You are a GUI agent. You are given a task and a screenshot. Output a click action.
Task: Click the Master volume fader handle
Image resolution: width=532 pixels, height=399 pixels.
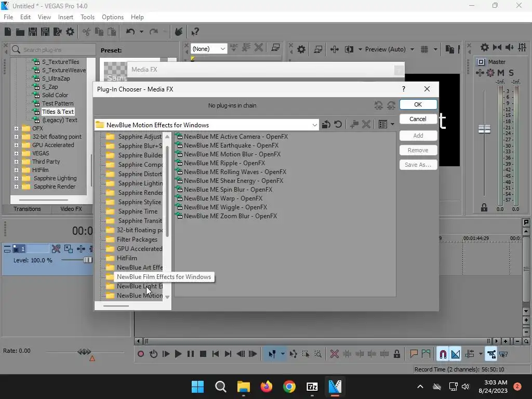(484, 129)
